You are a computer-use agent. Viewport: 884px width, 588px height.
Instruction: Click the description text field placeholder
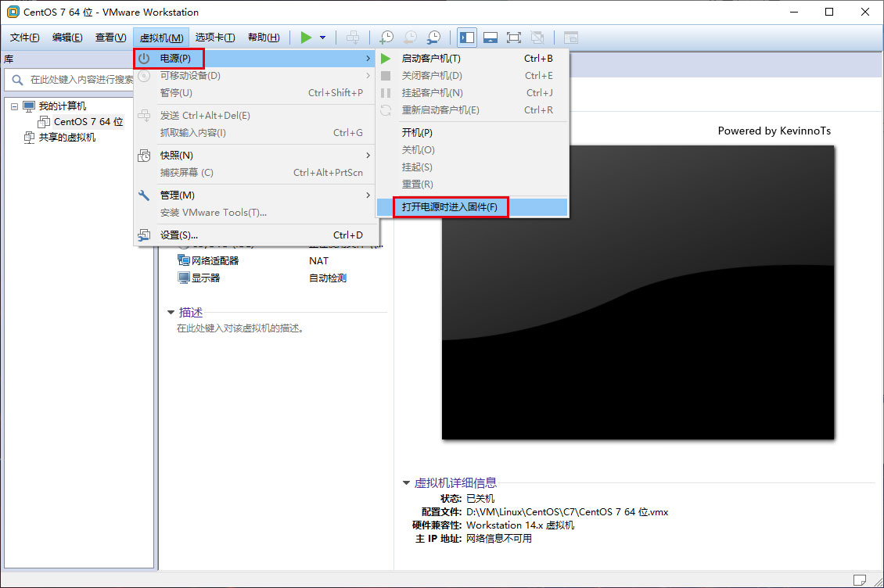pos(241,328)
